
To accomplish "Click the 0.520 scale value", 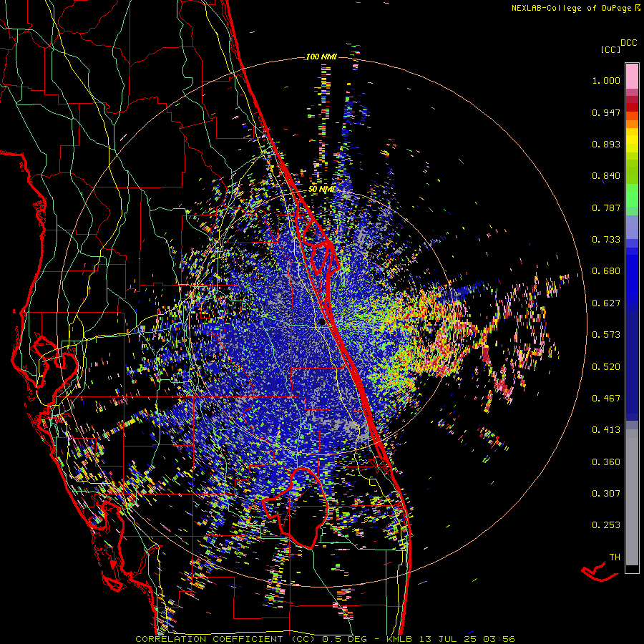I will (606, 367).
